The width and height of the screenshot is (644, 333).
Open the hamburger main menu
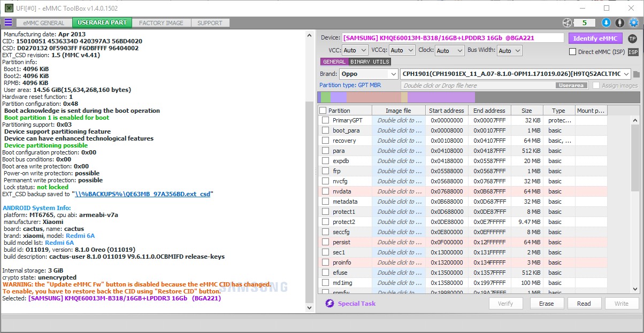tap(8, 22)
